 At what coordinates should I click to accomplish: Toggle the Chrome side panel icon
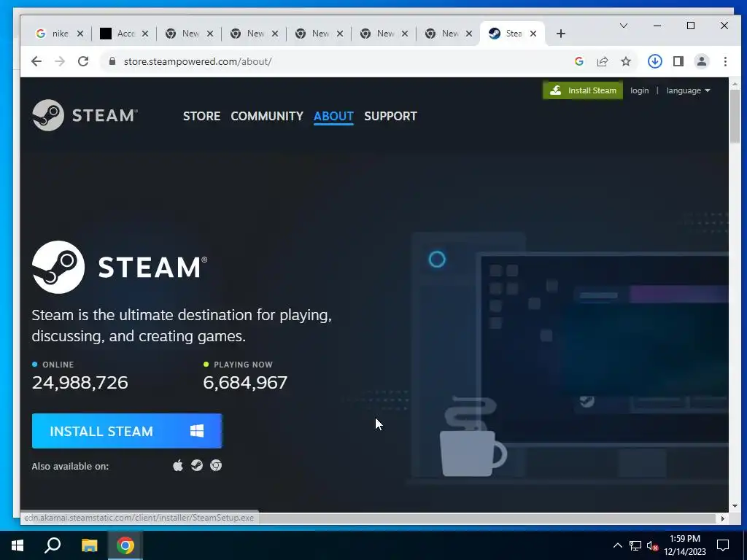pyautogui.click(x=678, y=61)
